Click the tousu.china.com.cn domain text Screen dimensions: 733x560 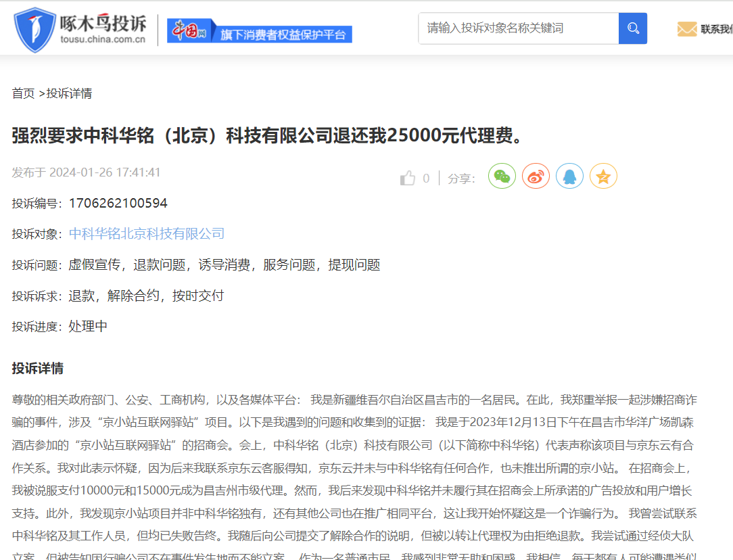(103, 40)
